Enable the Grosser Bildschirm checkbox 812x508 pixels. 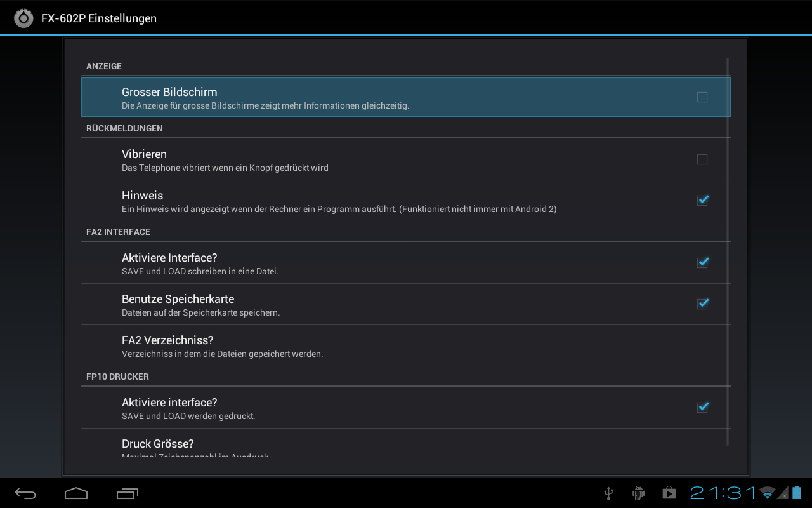(x=702, y=97)
